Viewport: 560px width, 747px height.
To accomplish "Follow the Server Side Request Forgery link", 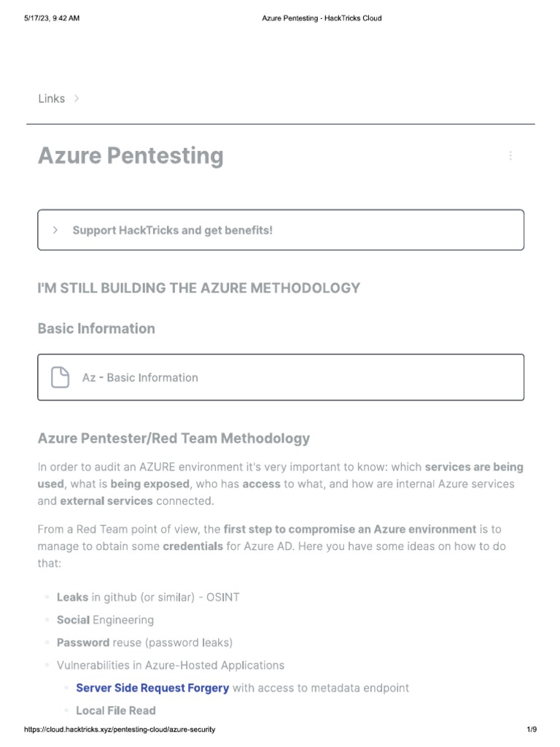I will point(152,687).
